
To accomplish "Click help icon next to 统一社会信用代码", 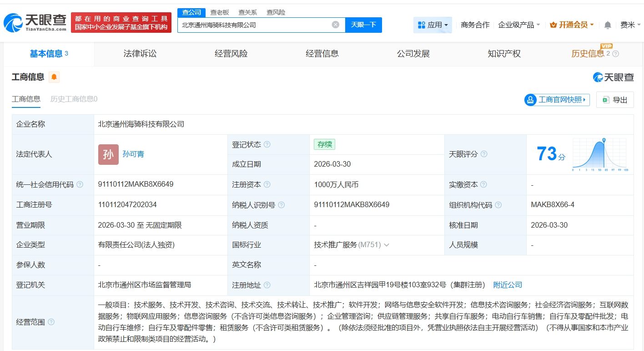I will pos(80,184).
